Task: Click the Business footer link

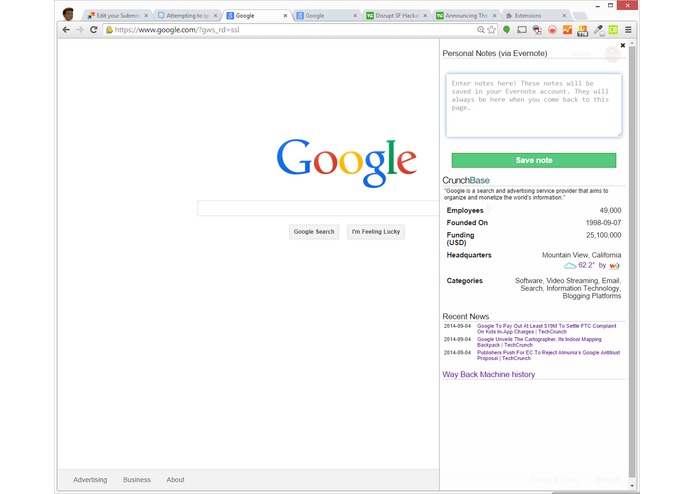Action: click(137, 480)
